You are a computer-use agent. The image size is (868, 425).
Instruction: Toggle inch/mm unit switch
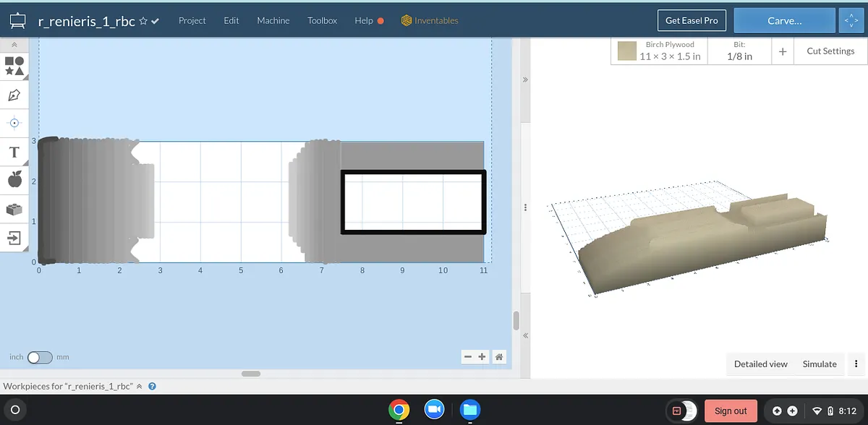click(40, 357)
